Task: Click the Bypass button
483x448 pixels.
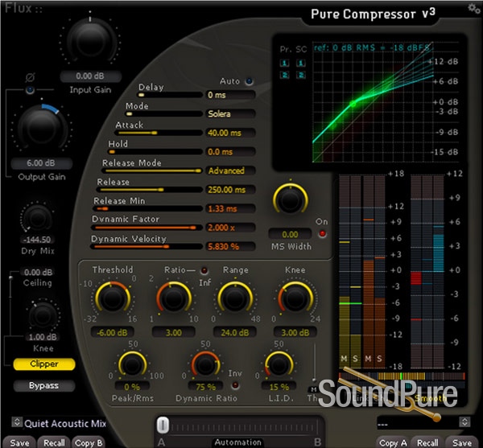Action: tap(44, 385)
